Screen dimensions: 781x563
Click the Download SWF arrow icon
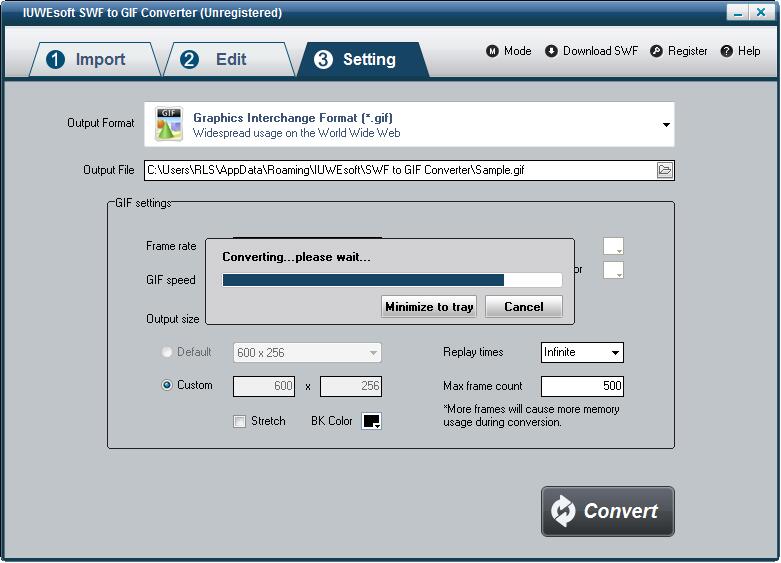(551, 51)
